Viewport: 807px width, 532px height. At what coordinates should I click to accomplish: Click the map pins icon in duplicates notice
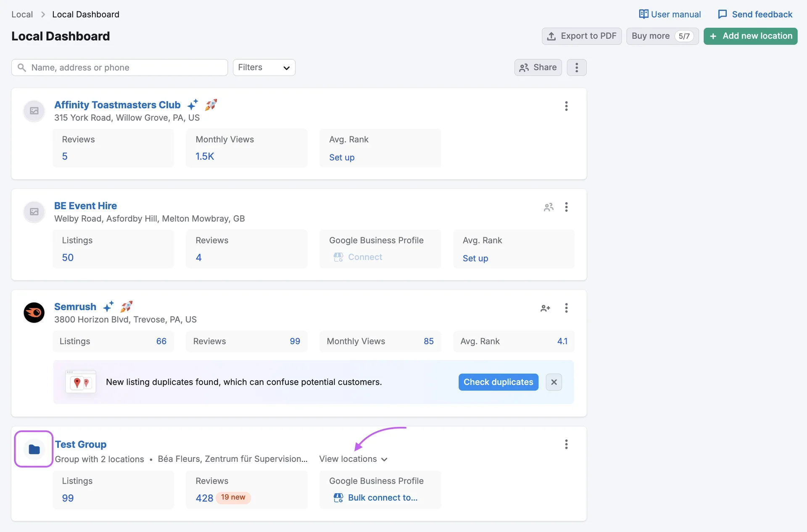tap(81, 382)
